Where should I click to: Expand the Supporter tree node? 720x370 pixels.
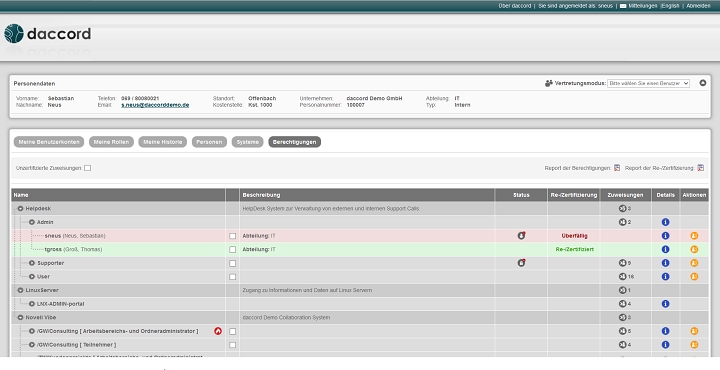[32, 263]
